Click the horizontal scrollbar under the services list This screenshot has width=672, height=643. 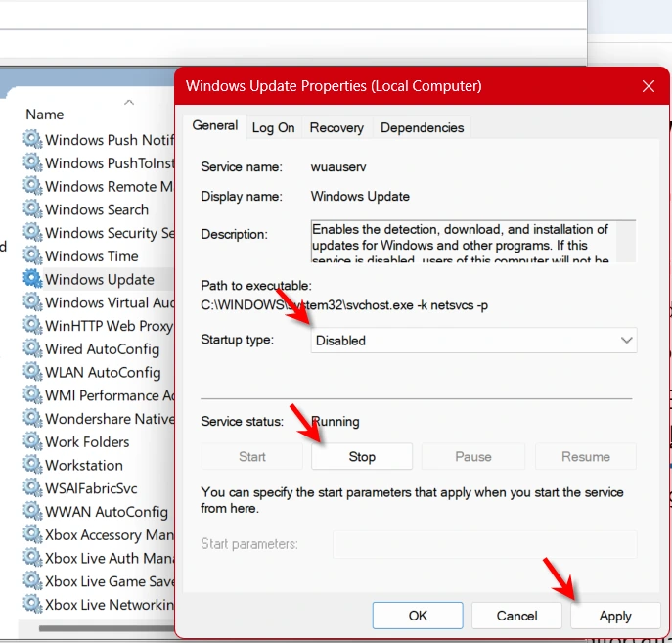[x=107, y=628]
